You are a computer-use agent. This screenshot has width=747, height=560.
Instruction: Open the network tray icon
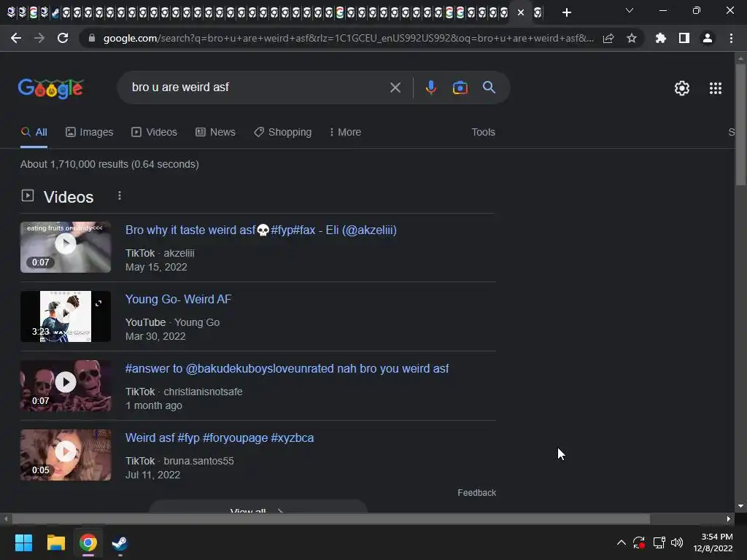coord(659,542)
